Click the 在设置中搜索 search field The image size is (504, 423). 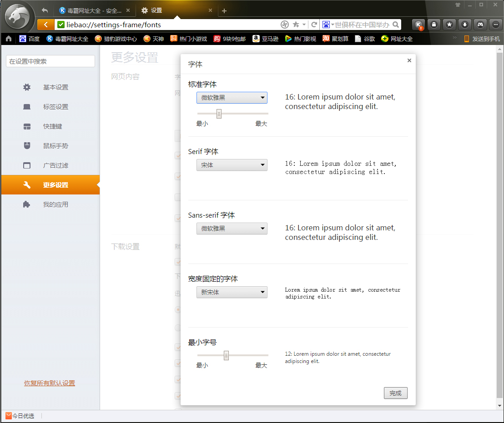pos(50,61)
